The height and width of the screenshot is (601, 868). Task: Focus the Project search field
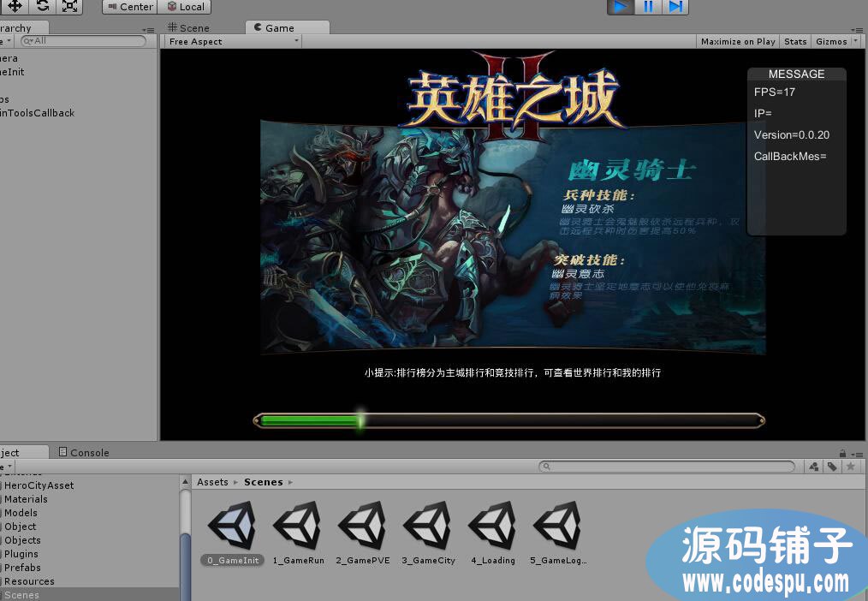[x=667, y=467]
